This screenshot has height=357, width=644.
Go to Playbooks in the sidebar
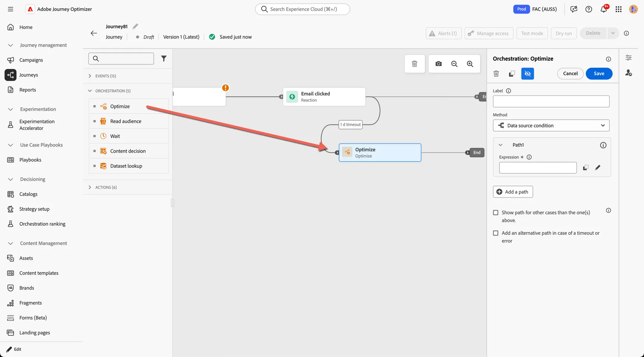(x=30, y=160)
